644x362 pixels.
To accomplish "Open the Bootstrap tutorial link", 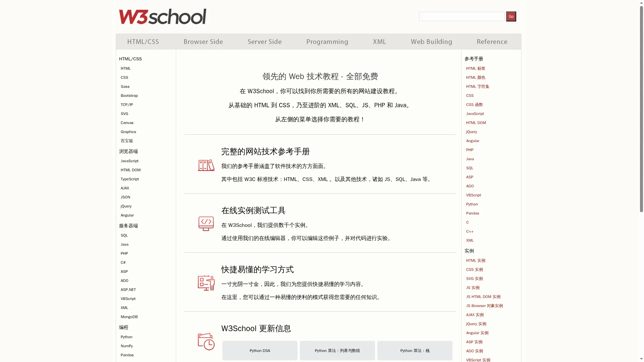I will (129, 96).
